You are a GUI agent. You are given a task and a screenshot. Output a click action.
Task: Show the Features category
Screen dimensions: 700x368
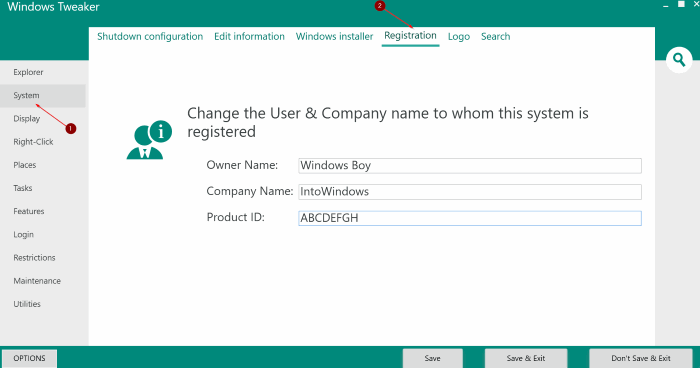(x=43, y=212)
